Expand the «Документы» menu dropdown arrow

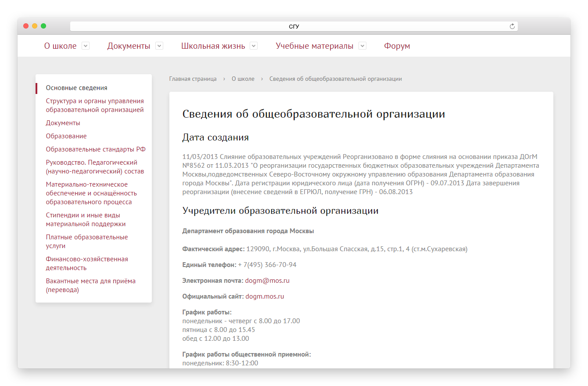tap(159, 46)
